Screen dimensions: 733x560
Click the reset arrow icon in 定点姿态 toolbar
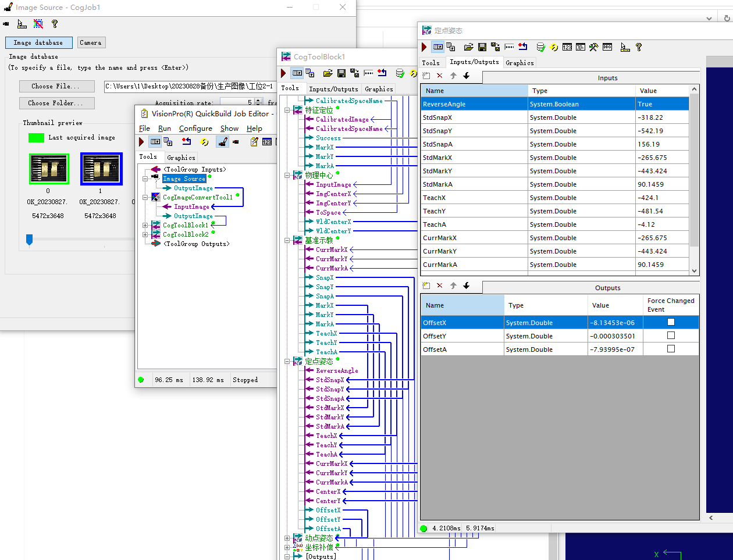click(x=522, y=47)
